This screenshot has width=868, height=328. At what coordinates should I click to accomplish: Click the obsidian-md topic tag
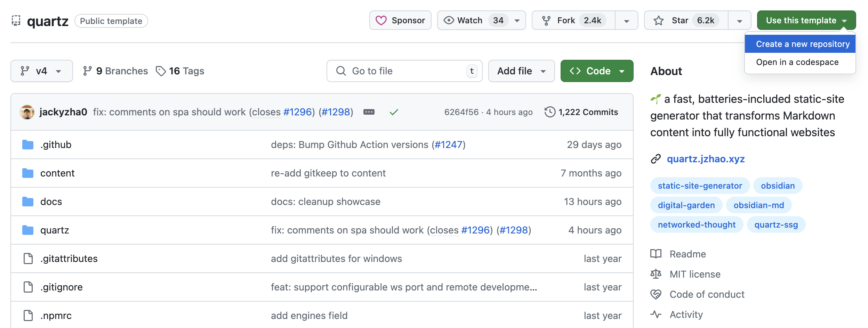pyautogui.click(x=758, y=205)
